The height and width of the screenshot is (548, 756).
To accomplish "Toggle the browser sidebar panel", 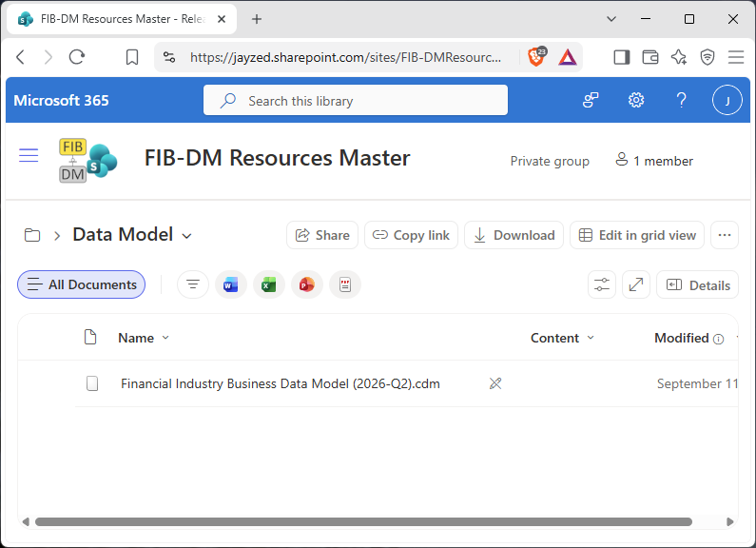I will pos(622,57).
